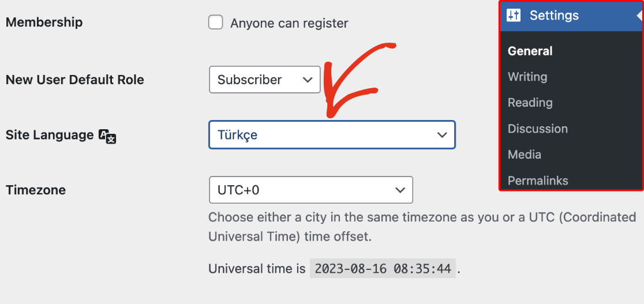
Task: Click the "Anyone can register" label text
Action: 289,23
